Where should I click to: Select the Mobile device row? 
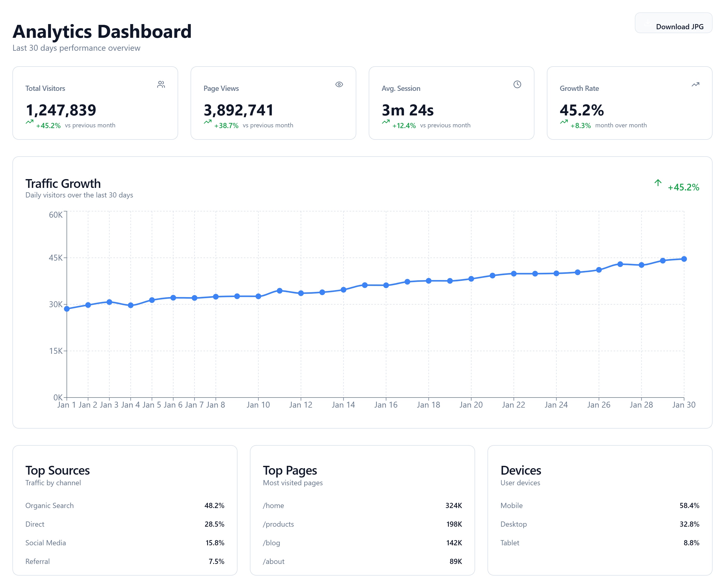pyautogui.click(x=511, y=505)
